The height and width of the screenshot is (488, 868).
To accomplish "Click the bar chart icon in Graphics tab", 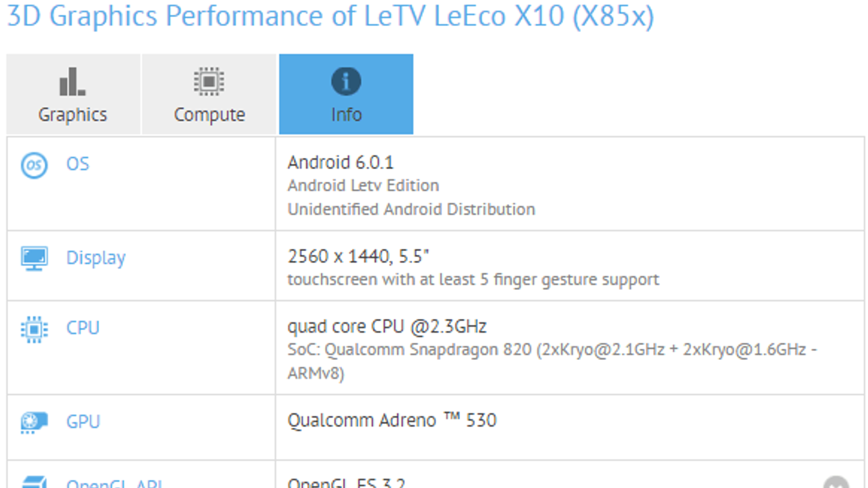I will pos(72,82).
